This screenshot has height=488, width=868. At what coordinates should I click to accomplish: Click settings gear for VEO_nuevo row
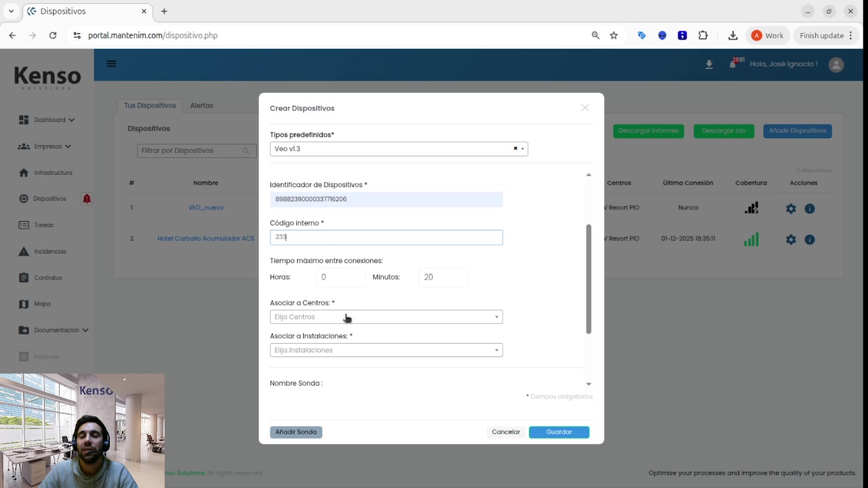coord(791,209)
